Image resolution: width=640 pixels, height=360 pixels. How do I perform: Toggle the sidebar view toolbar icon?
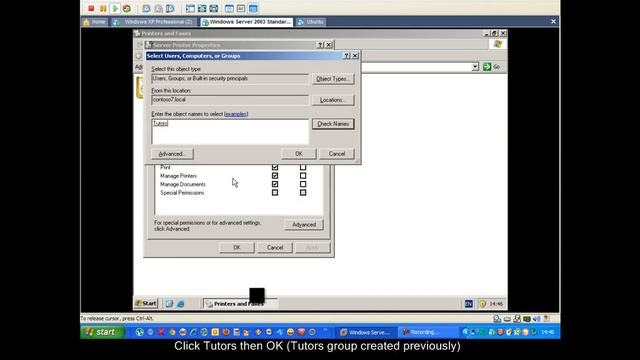(190, 8)
